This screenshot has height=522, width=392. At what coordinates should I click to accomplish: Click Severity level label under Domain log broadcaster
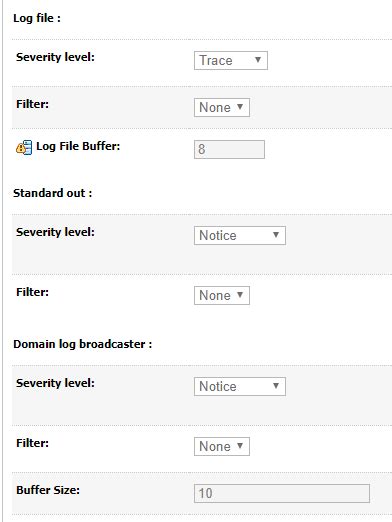tap(55, 383)
